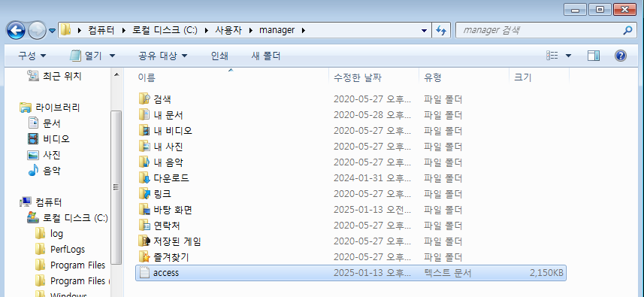Click the magnifier search icon
This screenshot has width=644, height=297.
(627, 30)
